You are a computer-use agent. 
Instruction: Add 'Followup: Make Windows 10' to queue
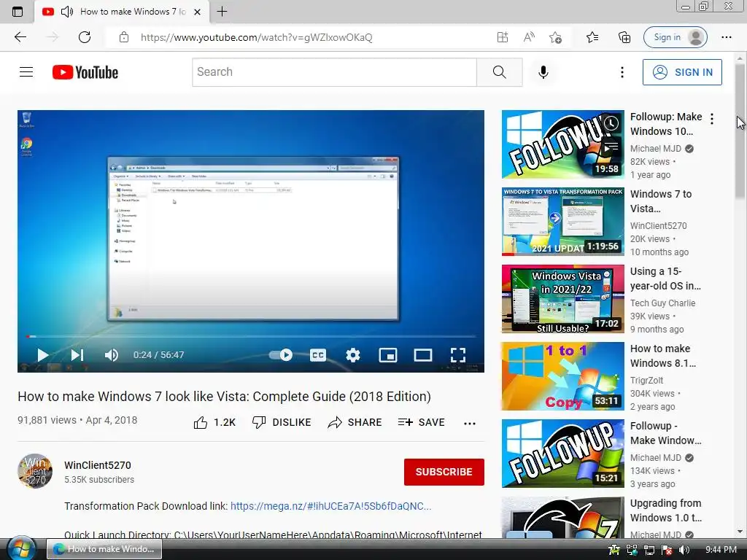tap(611, 147)
